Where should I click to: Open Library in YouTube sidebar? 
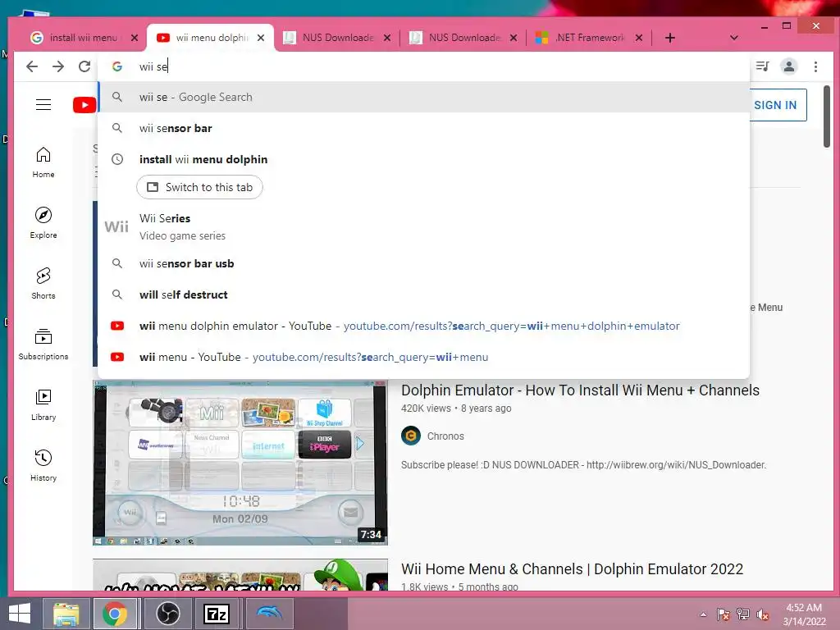(x=43, y=405)
